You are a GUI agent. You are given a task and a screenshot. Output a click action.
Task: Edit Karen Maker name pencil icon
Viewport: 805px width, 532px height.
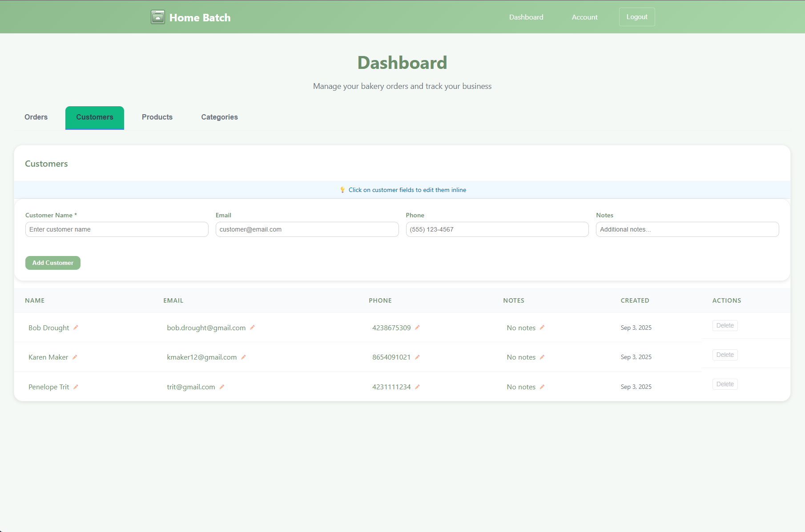coord(75,357)
